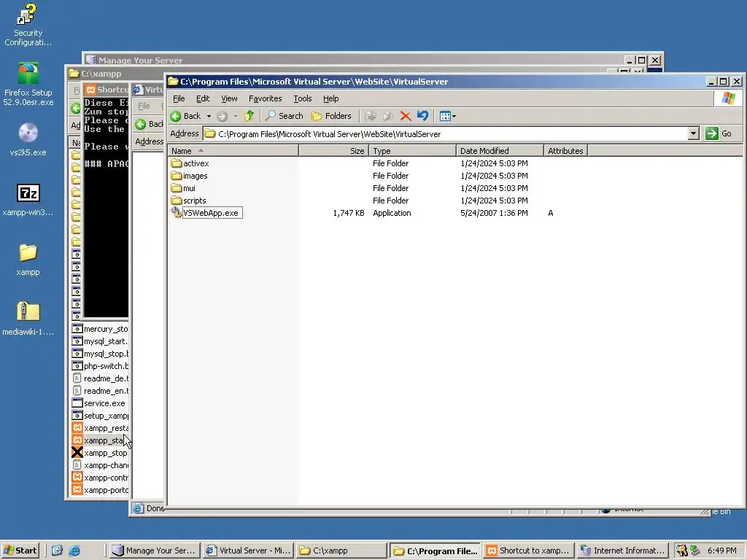Open the Edit menu
This screenshot has width=747, height=560.
pyautogui.click(x=203, y=98)
